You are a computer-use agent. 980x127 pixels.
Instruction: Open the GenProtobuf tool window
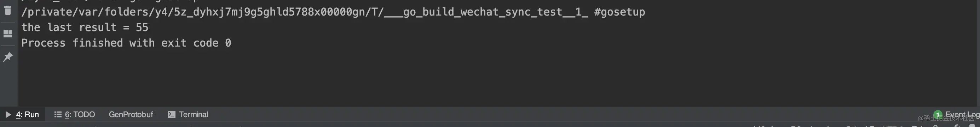(x=131, y=115)
